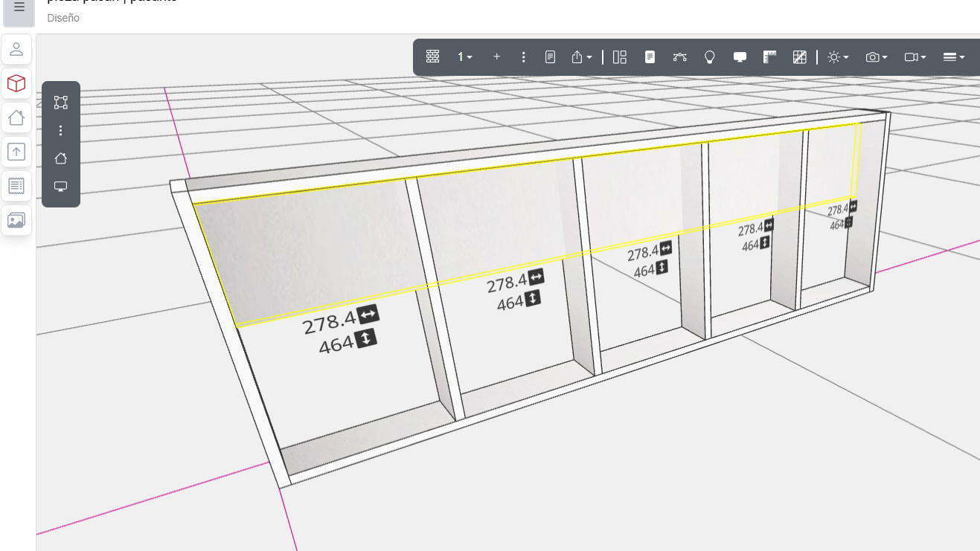Viewport: 980px width, 551px height.
Task: Open the camera snapshot dropdown
Action: point(877,57)
